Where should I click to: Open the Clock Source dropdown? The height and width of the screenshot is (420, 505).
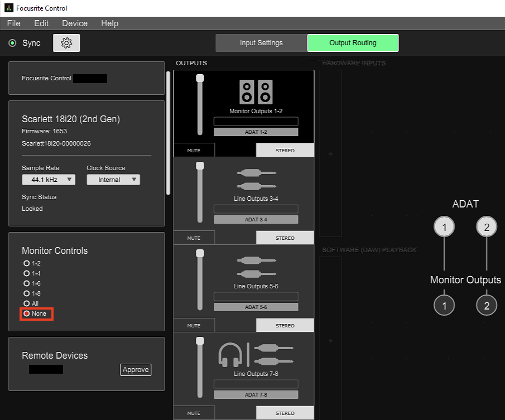(113, 180)
